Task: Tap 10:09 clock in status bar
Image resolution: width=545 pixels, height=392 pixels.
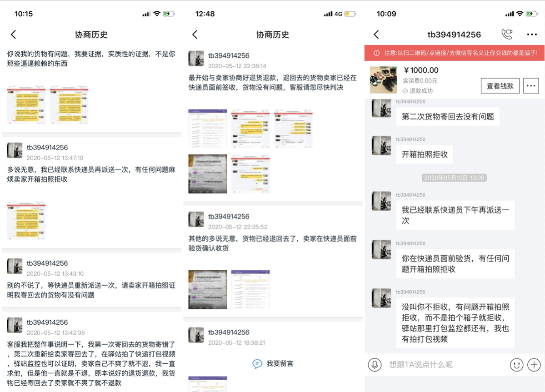Action: pos(386,14)
